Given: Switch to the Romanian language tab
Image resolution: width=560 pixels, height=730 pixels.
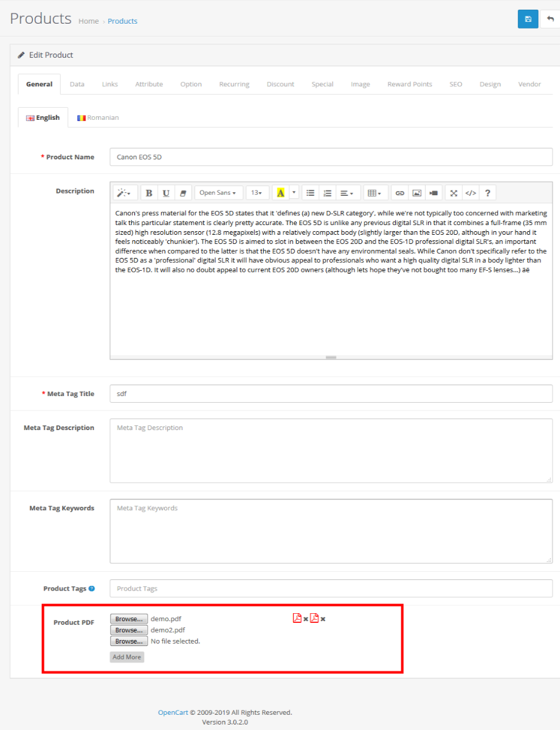Looking at the screenshot, I should click(x=98, y=117).
